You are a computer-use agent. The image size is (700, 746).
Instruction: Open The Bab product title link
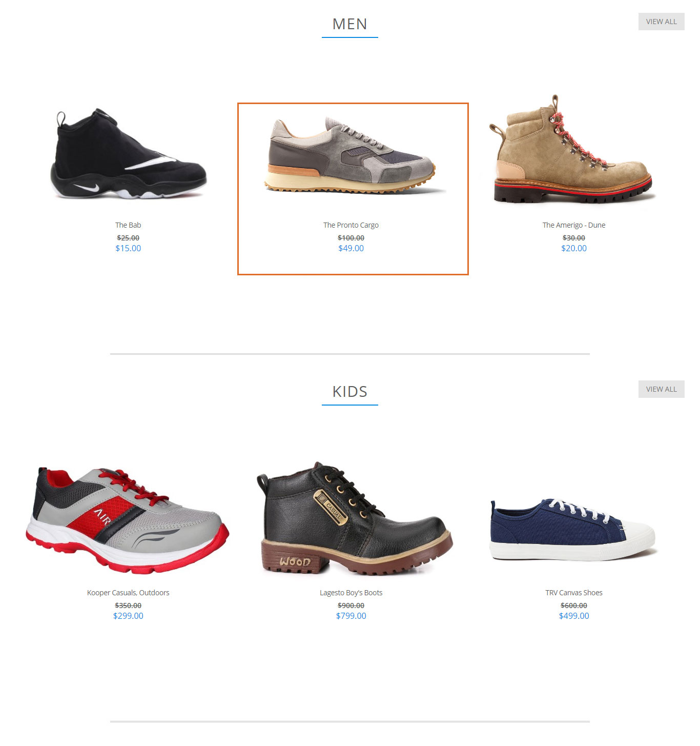coord(128,225)
